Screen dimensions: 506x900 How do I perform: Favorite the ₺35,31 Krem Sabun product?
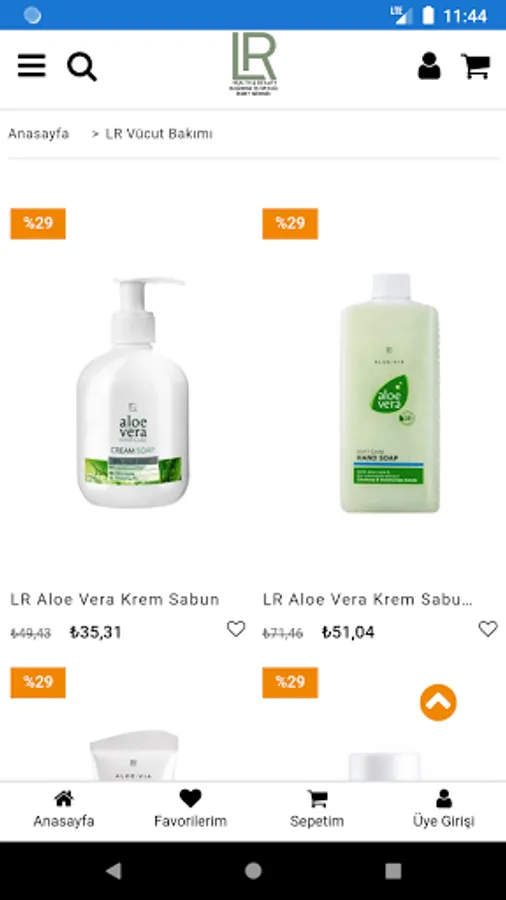click(236, 629)
